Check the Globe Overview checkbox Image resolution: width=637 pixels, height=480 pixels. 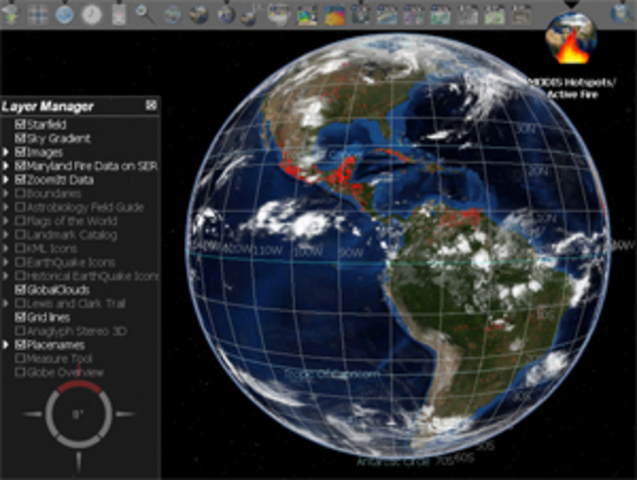point(20,372)
